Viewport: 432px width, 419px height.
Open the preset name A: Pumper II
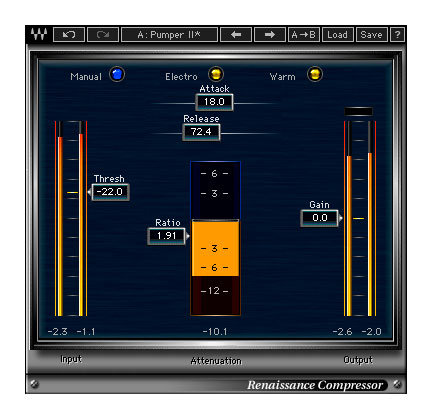[x=169, y=35]
